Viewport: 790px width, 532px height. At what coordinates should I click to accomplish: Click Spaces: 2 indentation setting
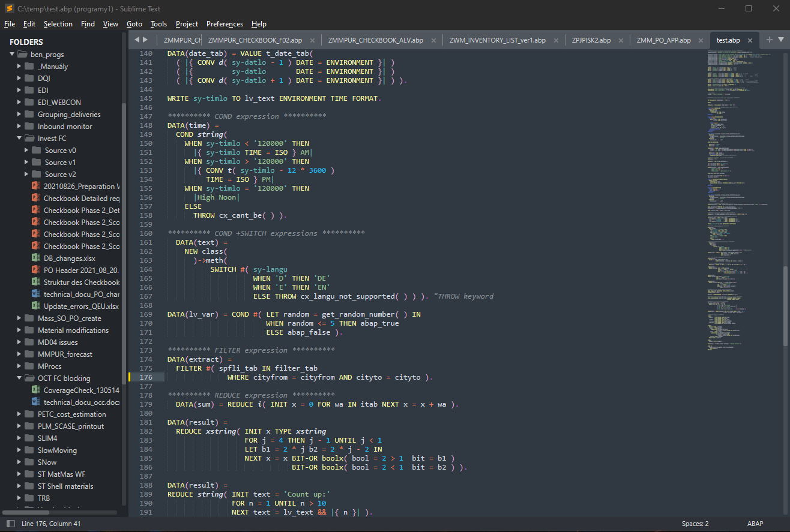(x=695, y=524)
